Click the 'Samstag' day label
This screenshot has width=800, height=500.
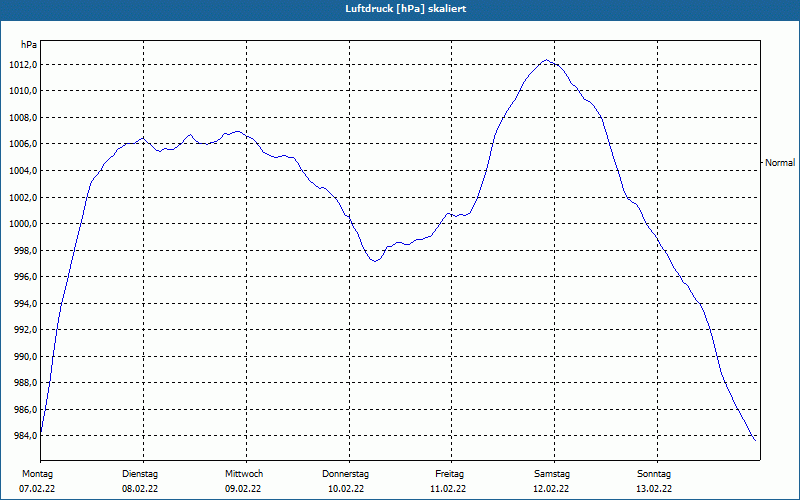click(552, 474)
